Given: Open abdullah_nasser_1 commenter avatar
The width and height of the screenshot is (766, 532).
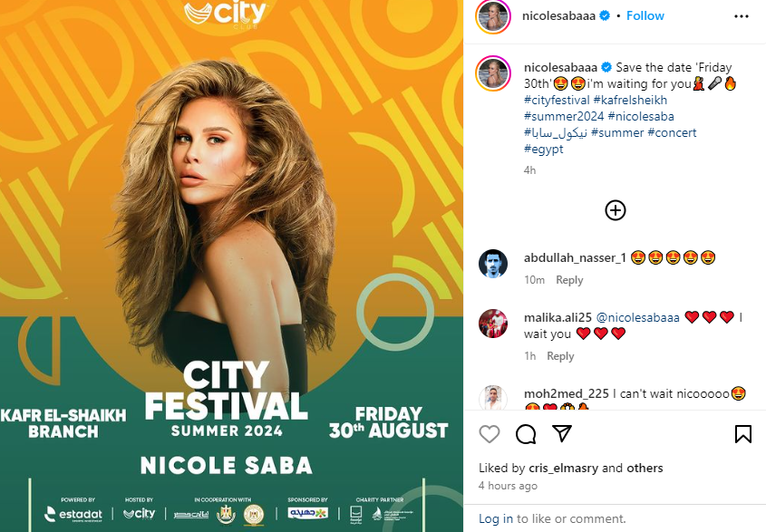Looking at the screenshot, I should (493, 264).
